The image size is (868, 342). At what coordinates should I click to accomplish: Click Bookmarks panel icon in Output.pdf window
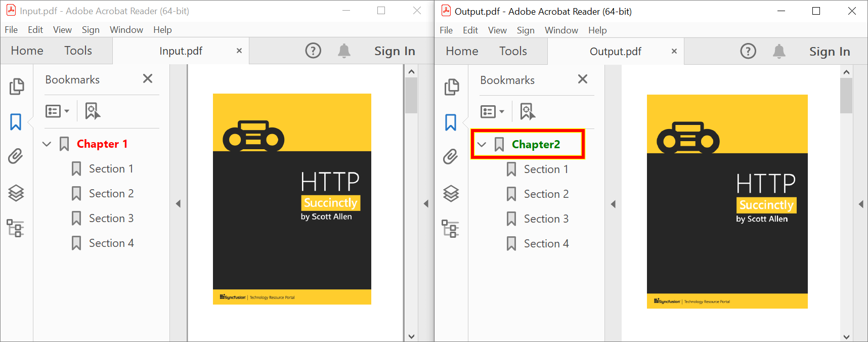(451, 122)
